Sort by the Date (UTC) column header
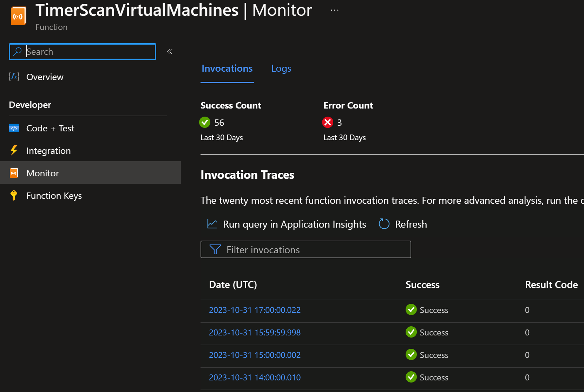The height and width of the screenshot is (392, 584). pyautogui.click(x=233, y=285)
